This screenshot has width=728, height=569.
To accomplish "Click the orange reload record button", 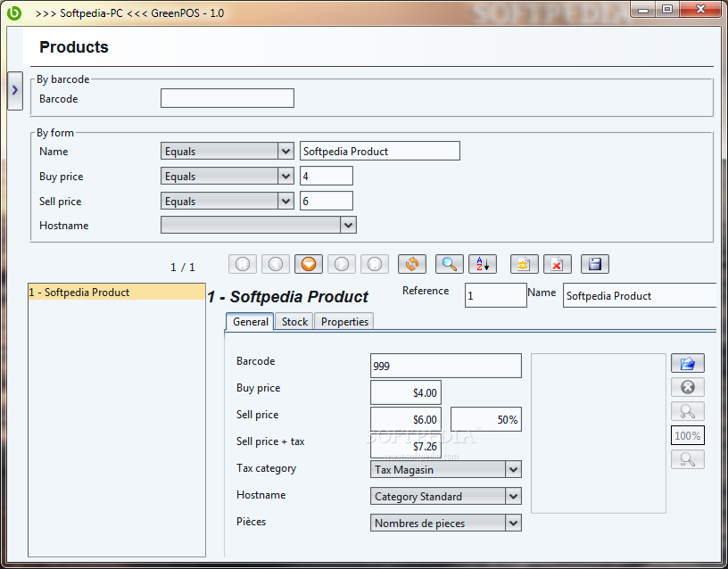I will point(309,264).
